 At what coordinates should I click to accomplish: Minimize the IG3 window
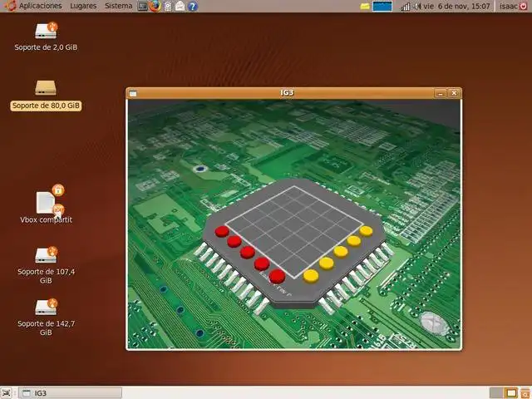[x=441, y=93]
